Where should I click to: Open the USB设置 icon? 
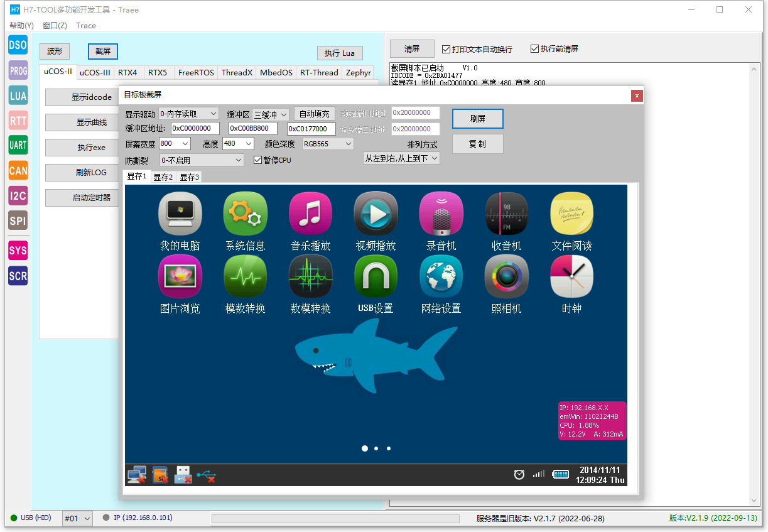pyautogui.click(x=376, y=276)
